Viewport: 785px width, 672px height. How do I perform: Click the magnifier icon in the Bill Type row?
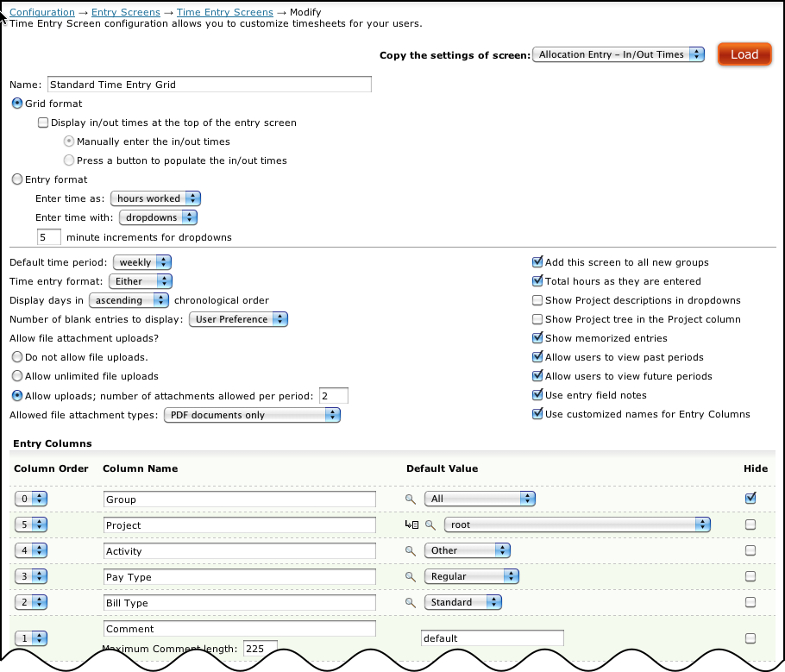410,602
